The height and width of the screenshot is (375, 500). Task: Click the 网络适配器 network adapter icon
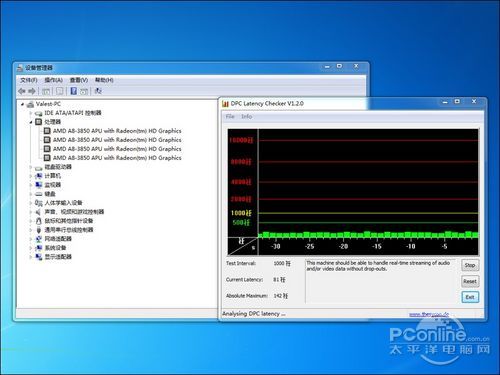[39, 239]
